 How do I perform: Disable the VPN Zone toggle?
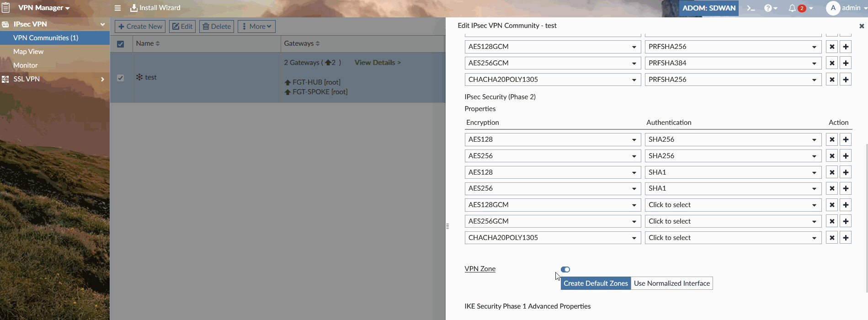(565, 269)
